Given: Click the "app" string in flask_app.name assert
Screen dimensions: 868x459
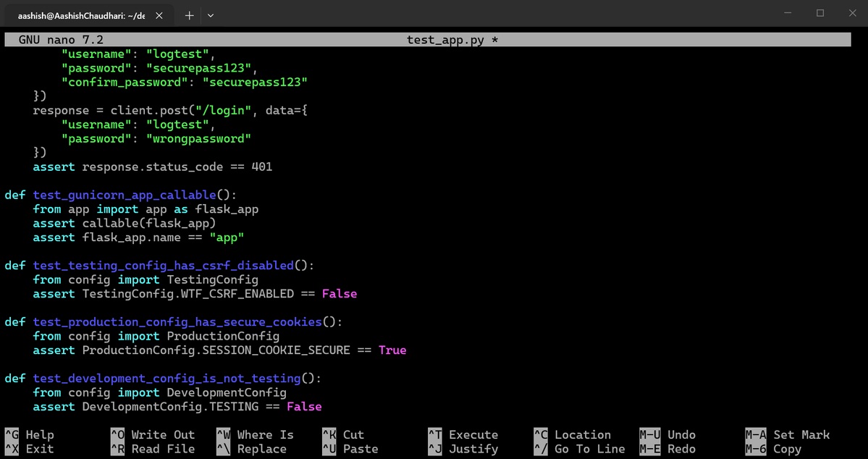Looking at the screenshot, I should (227, 237).
